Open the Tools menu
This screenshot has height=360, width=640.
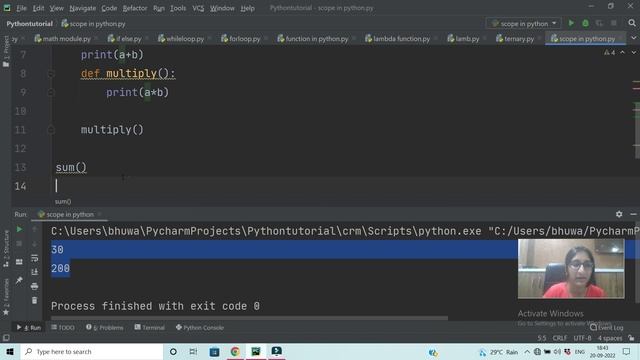[x=178, y=8]
